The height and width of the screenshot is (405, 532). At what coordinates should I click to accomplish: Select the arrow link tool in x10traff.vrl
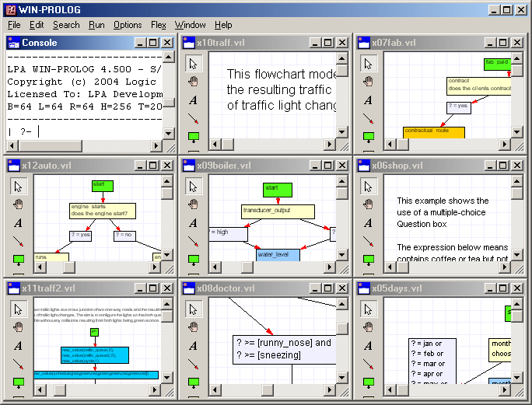pyautogui.click(x=194, y=118)
